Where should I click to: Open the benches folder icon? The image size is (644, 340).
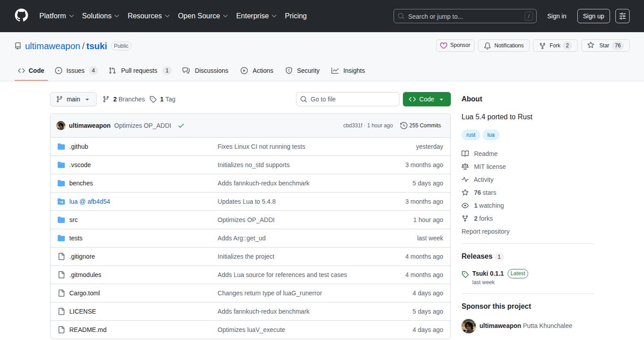[61, 183]
